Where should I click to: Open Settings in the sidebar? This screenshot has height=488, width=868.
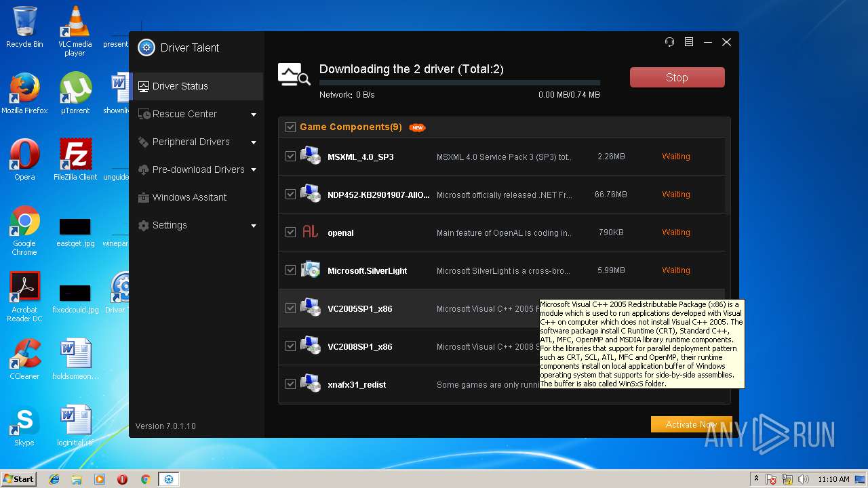click(x=196, y=225)
